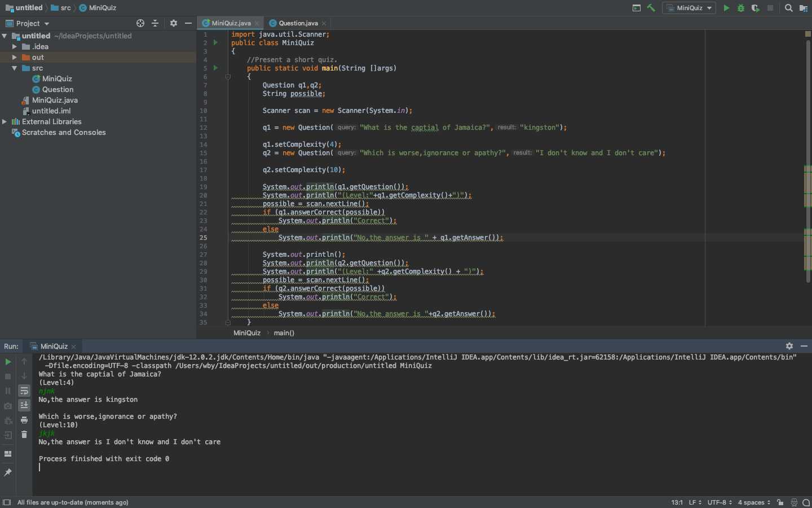Open the inspections inspector icon in status bar
Image resolution: width=812 pixels, height=508 pixels.
pyautogui.click(x=794, y=502)
